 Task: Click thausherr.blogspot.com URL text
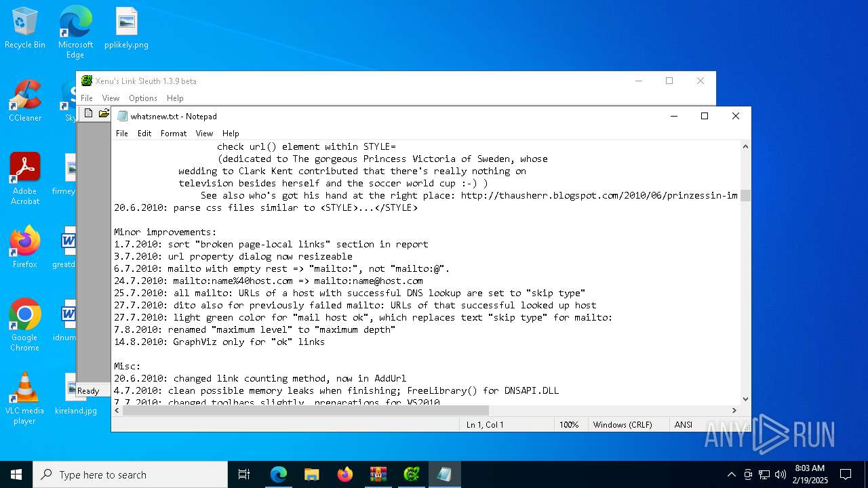(599, 195)
